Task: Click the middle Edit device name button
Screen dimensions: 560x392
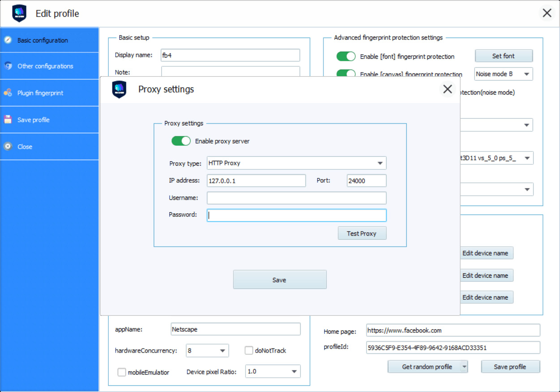Action: [x=486, y=276]
